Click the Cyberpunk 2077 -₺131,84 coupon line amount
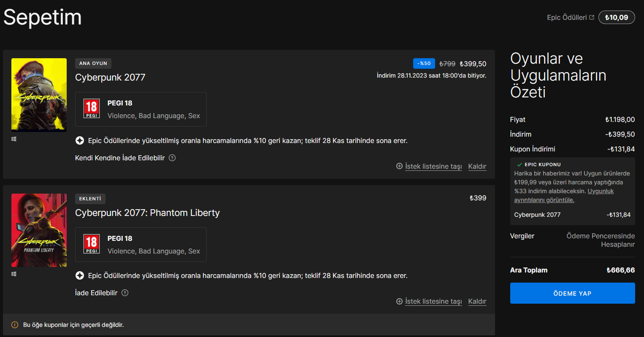 tap(619, 215)
